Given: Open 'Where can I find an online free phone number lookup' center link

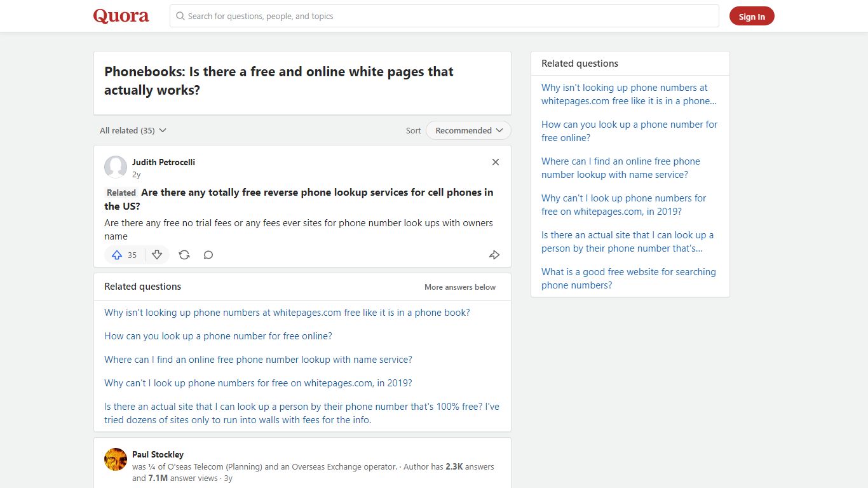Looking at the screenshot, I should click(x=258, y=360).
